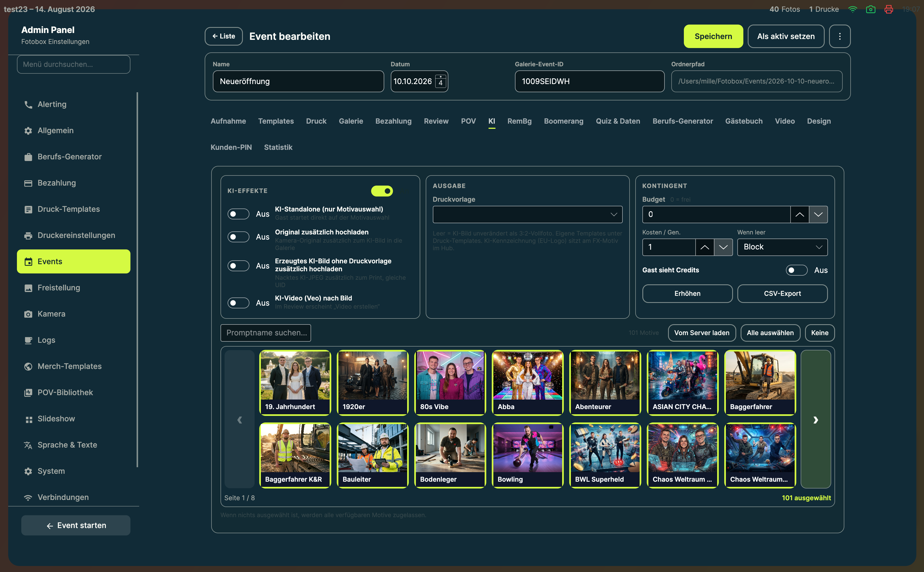This screenshot has height=572, width=924.
Task: Click the Sprache & Texte translate icon
Action: pos(28,445)
